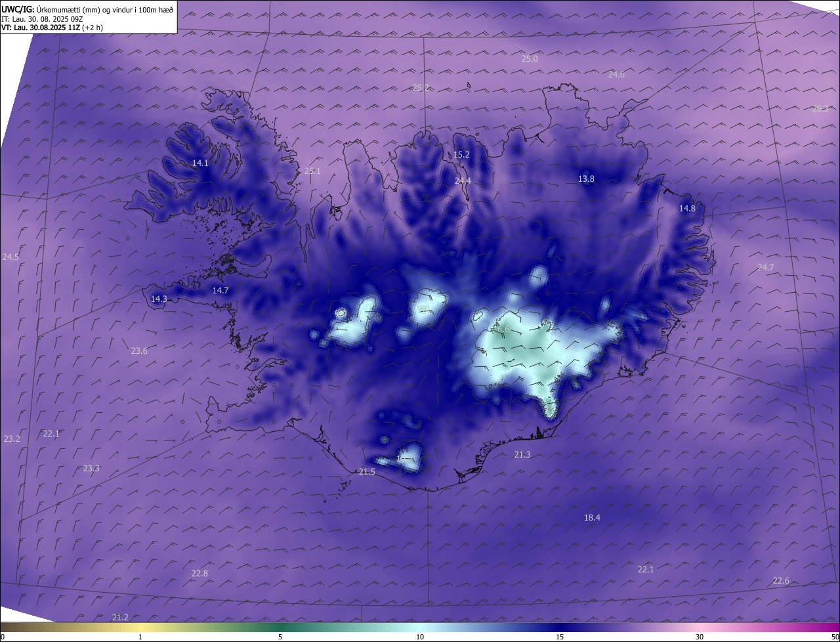Screen dimensions: 840x642
Task: Click the map value 22.6
Action: [781, 580]
